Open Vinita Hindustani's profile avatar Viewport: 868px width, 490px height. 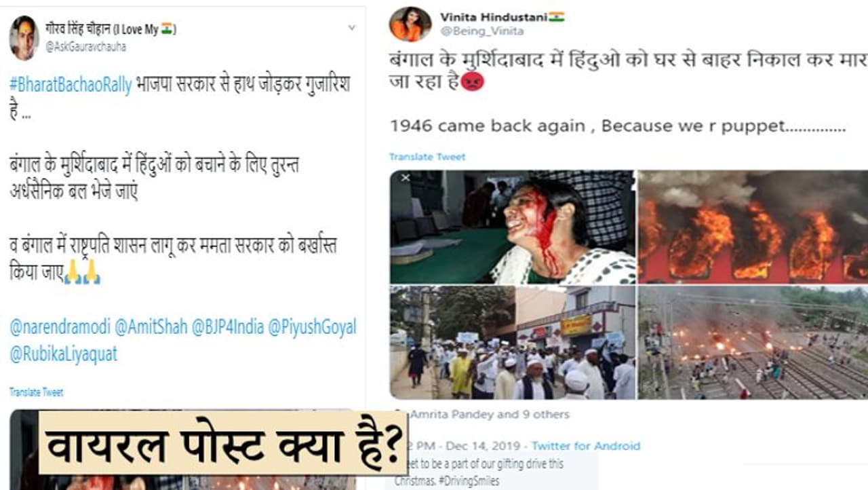(x=410, y=24)
